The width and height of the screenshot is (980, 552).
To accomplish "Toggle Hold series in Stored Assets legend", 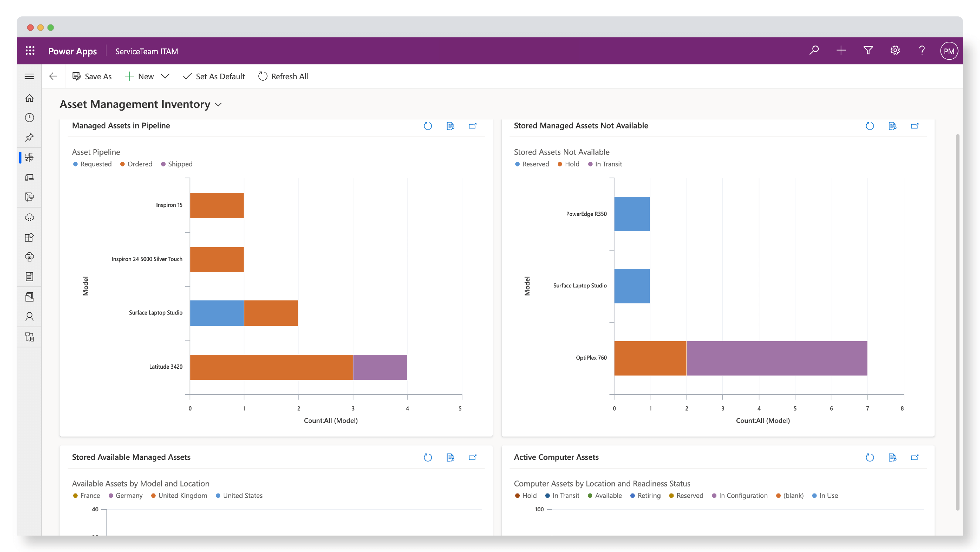I will [x=568, y=164].
